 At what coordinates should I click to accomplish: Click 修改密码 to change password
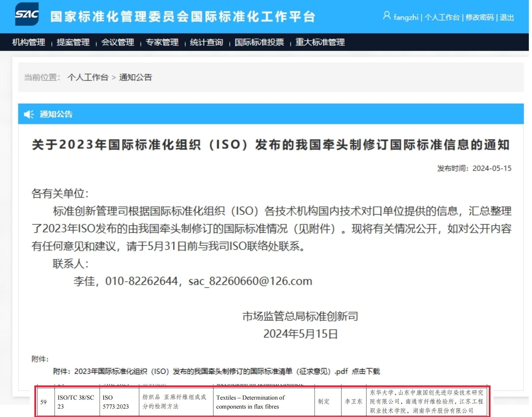coord(480,17)
